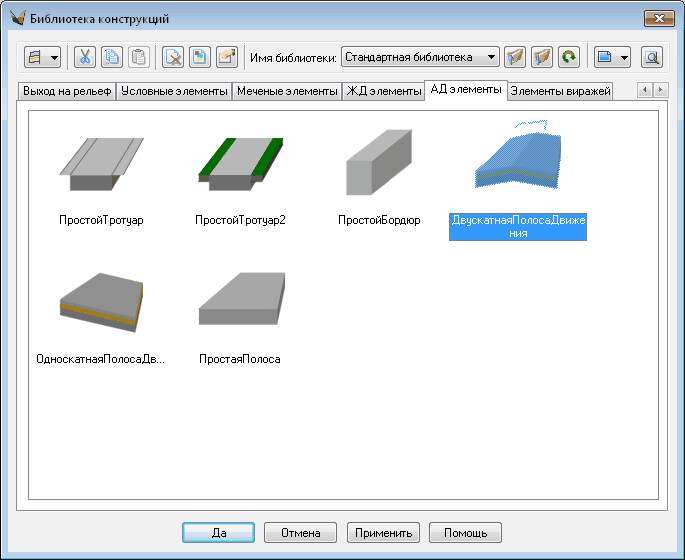This screenshot has width=685, height=560.
Task: Click the Cut scissors icon
Action: [x=85, y=58]
